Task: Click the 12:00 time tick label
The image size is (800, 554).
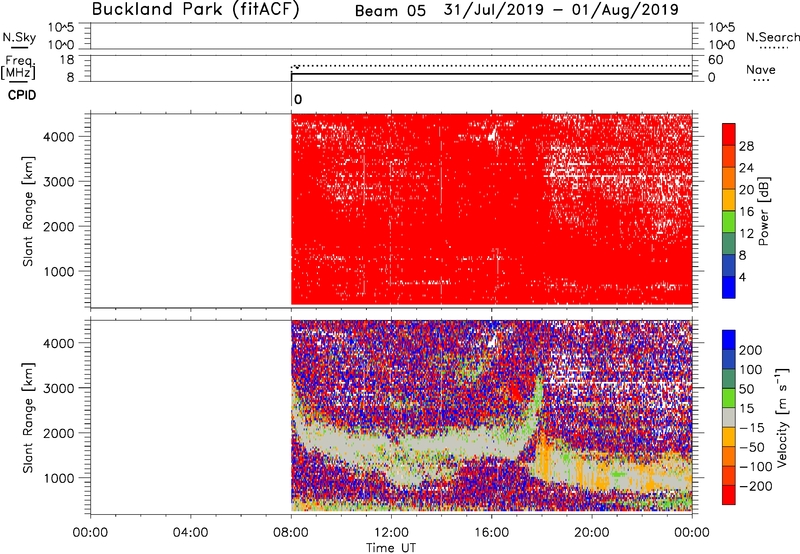Action: (x=391, y=533)
